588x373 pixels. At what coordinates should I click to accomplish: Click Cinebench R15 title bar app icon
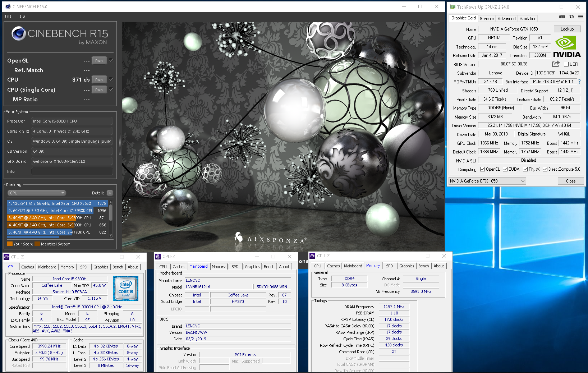click(x=8, y=6)
